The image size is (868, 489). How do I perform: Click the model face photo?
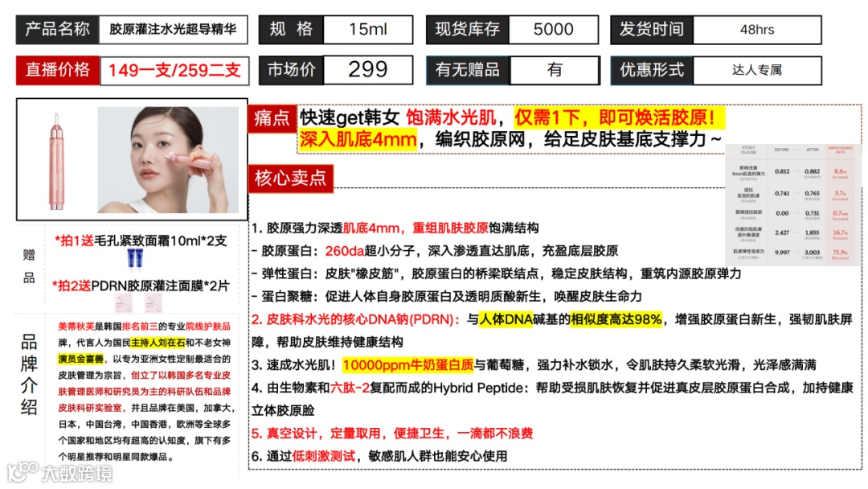coord(168,160)
